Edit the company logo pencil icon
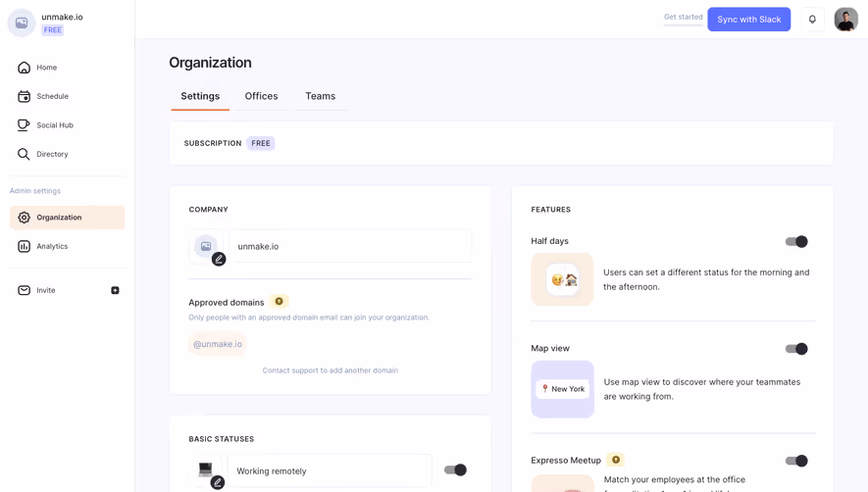 coord(219,259)
